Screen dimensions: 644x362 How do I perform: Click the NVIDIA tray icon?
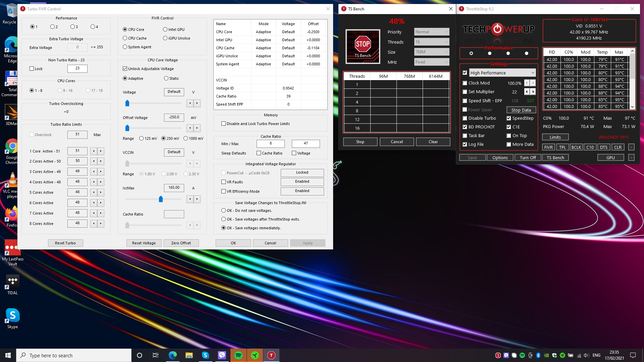pos(546,355)
